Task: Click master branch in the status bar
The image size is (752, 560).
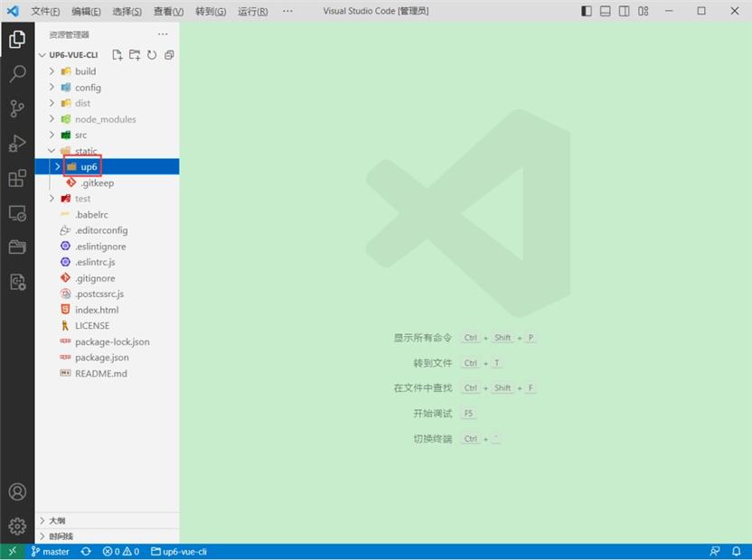Action: click(x=50, y=551)
